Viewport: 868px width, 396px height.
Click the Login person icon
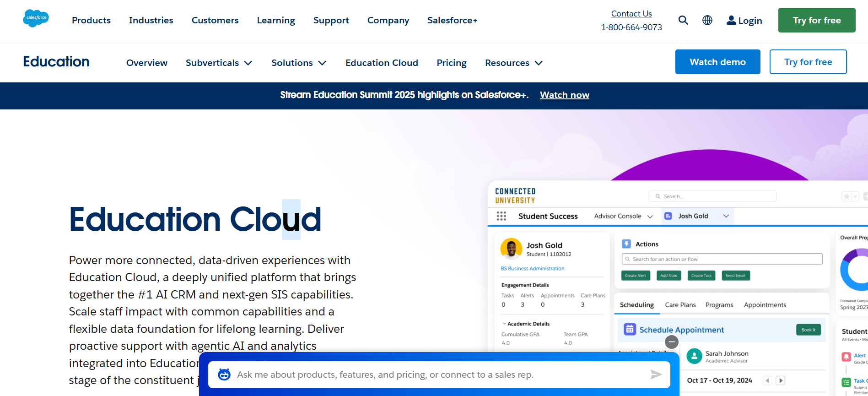click(x=731, y=20)
